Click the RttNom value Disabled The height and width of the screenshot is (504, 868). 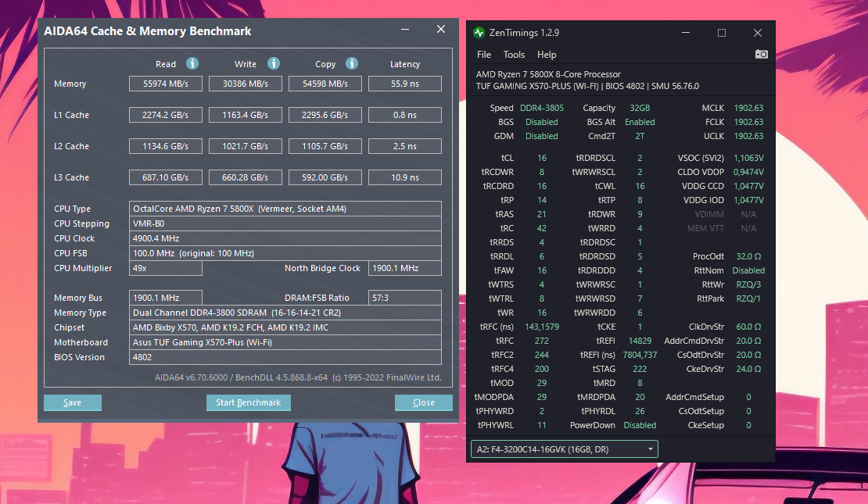click(x=748, y=270)
